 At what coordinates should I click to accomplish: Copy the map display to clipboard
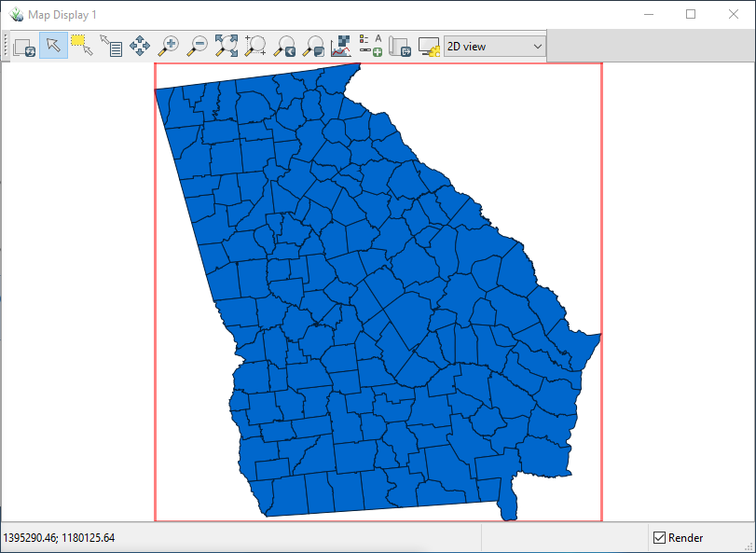(23, 46)
